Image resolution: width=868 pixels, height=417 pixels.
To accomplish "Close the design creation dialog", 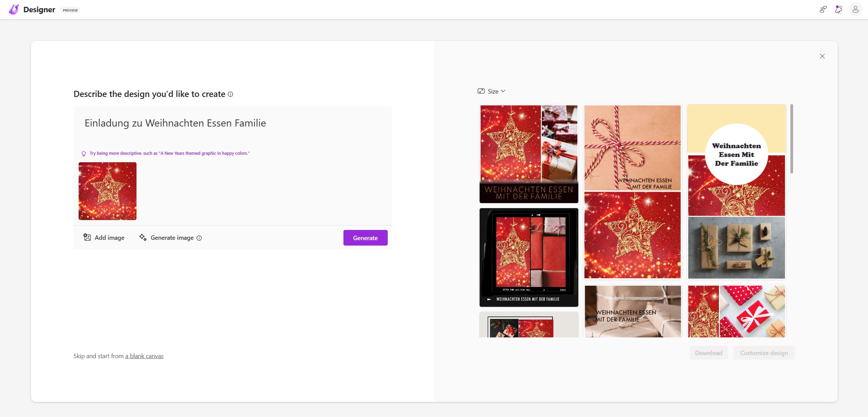I will pyautogui.click(x=822, y=56).
